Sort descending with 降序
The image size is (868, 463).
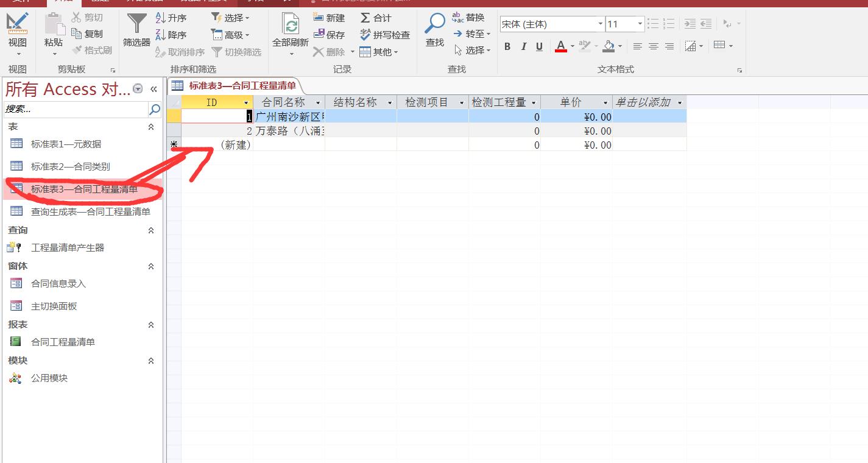click(171, 35)
